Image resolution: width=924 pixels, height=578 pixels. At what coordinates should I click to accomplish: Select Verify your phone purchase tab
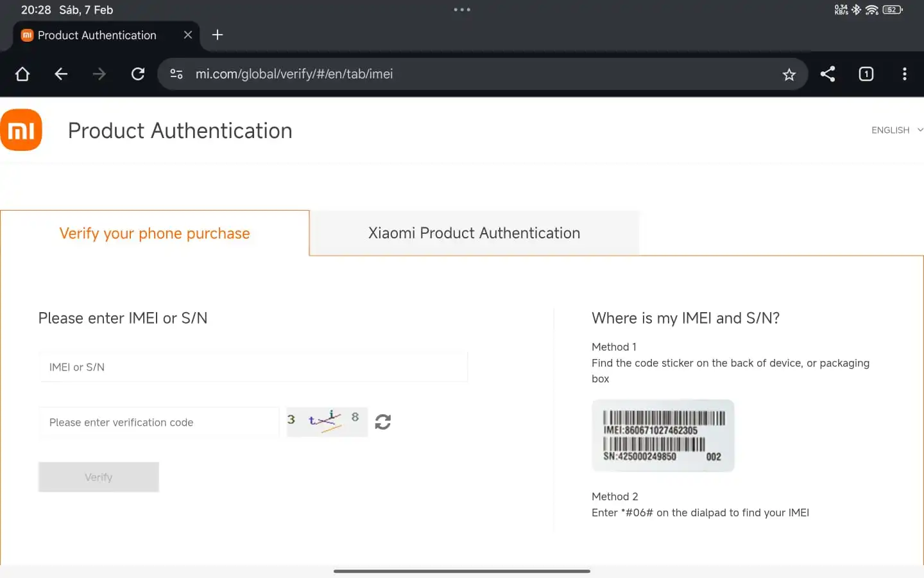pos(155,233)
